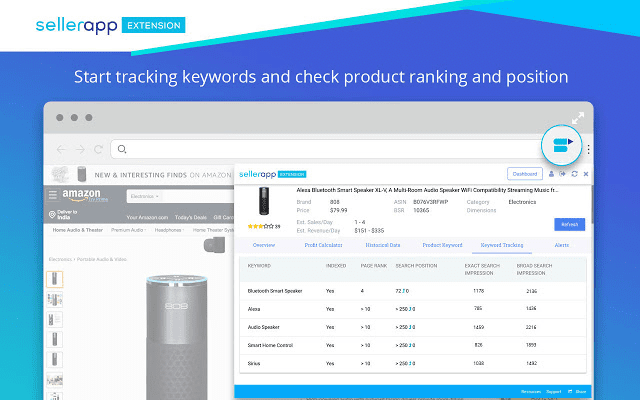Click the user profile icon in SellerApp panel

pos(551,174)
